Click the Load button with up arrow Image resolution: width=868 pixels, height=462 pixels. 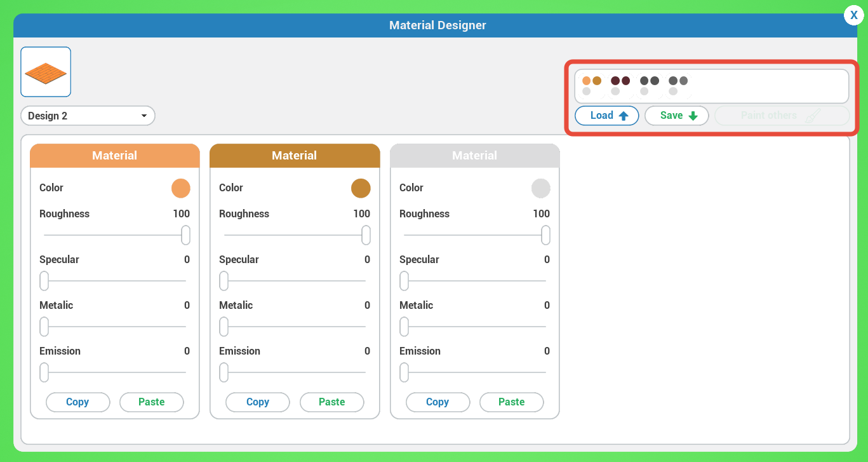pos(606,116)
